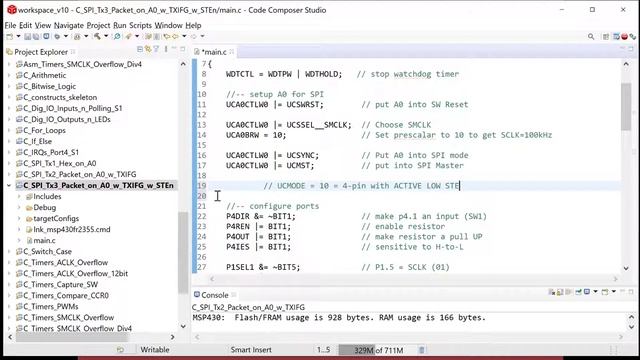The width and height of the screenshot is (640, 360).
Task: Maximize the editor area icon
Action: [631, 49]
